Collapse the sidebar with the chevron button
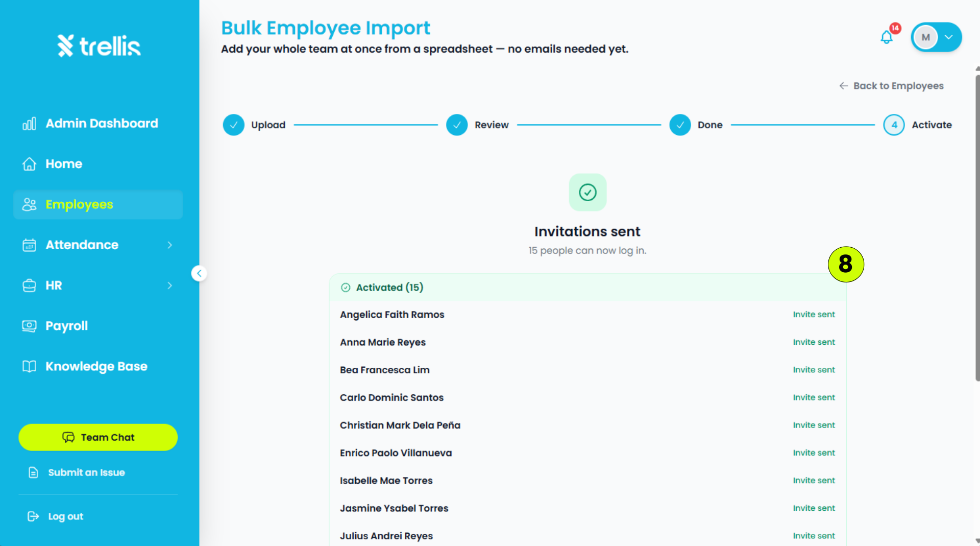The image size is (980, 546). pos(199,273)
